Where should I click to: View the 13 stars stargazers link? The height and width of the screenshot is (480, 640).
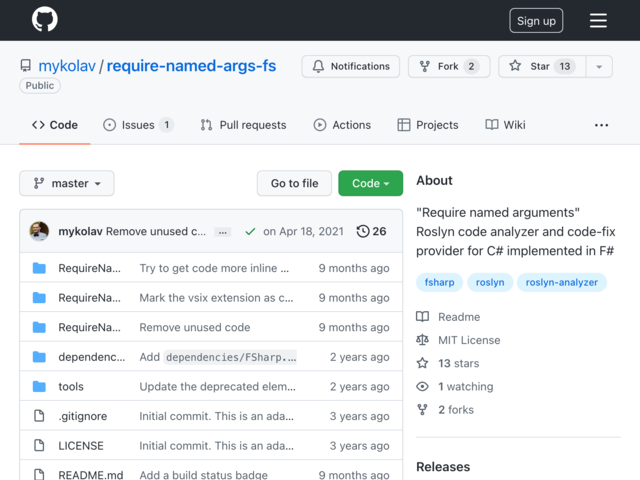click(459, 364)
